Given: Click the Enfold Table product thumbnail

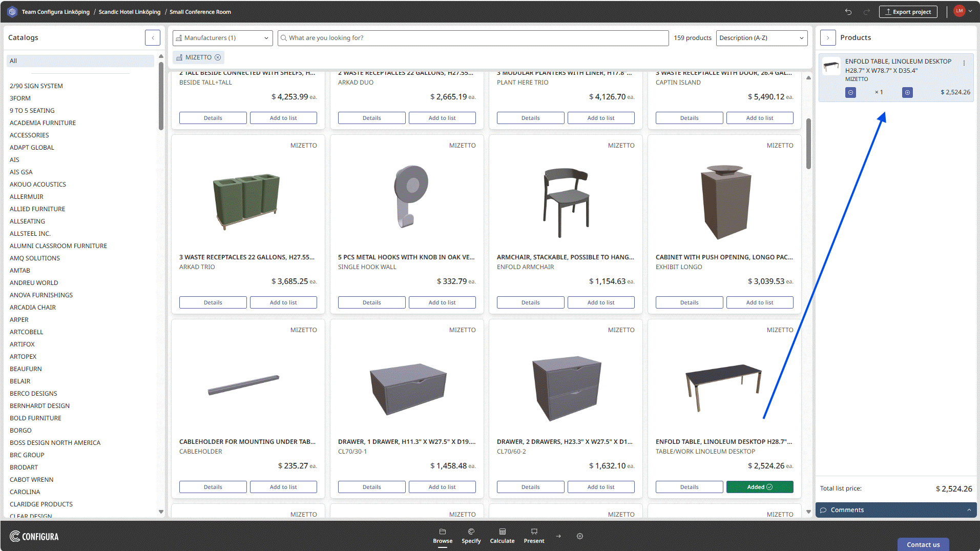Looking at the screenshot, I should click(x=724, y=387).
